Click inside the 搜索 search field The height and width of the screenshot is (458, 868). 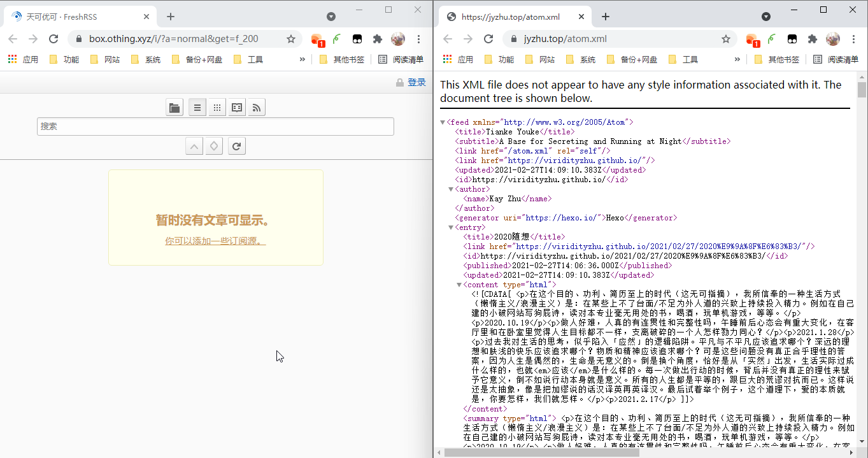pyautogui.click(x=217, y=126)
